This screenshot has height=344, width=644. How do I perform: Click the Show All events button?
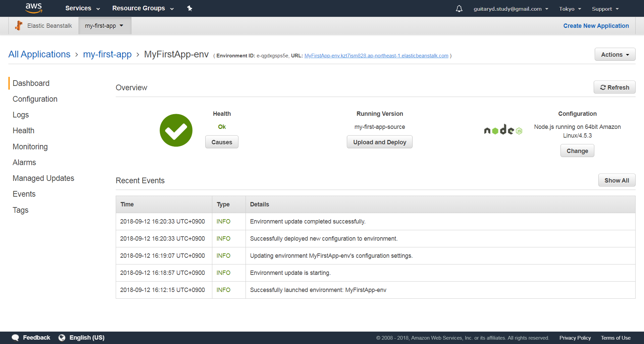[616, 180]
